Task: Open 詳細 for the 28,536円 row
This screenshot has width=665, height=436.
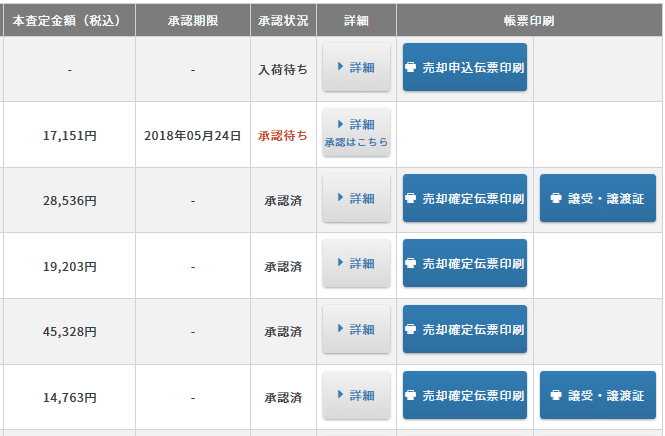Action: (x=356, y=198)
